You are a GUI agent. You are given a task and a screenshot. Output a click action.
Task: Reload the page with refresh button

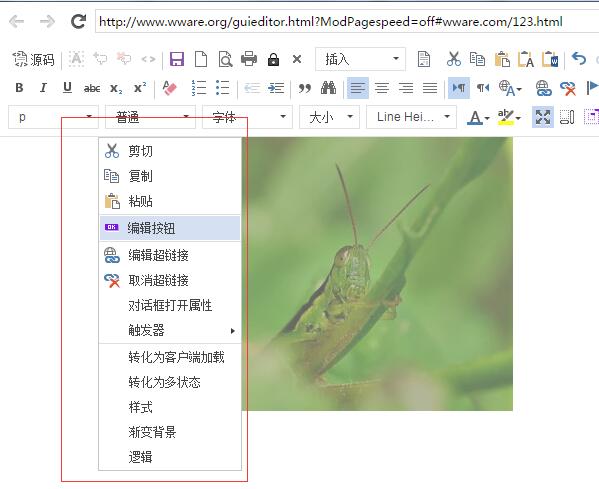(x=78, y=21)
